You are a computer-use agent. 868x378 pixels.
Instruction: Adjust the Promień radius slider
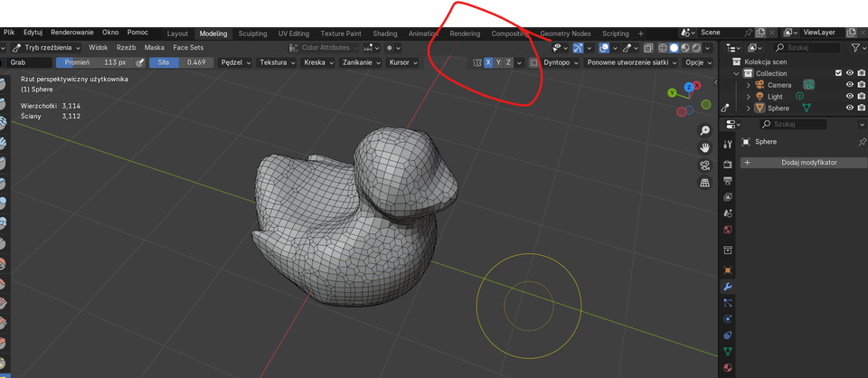point(95,62)
